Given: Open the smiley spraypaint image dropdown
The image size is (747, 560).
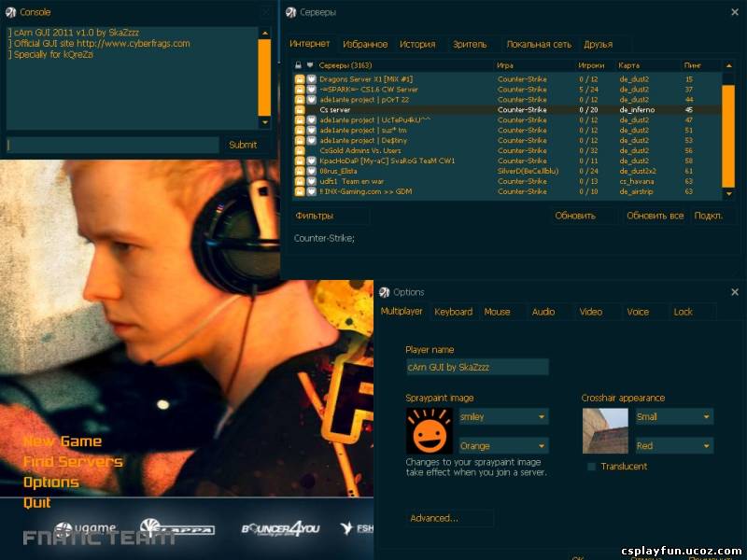Looking at the screenshot, I should [x=503, y=416].
